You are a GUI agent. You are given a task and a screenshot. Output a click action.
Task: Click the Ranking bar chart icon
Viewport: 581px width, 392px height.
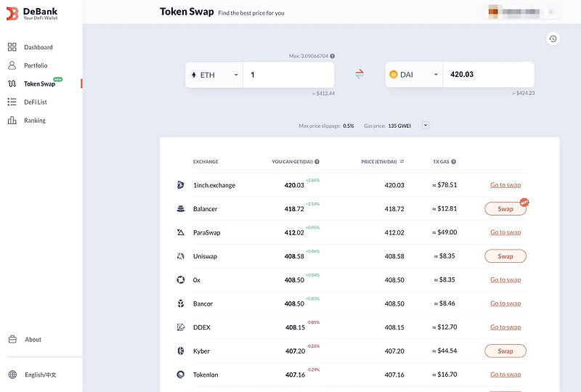coord(12,121)
